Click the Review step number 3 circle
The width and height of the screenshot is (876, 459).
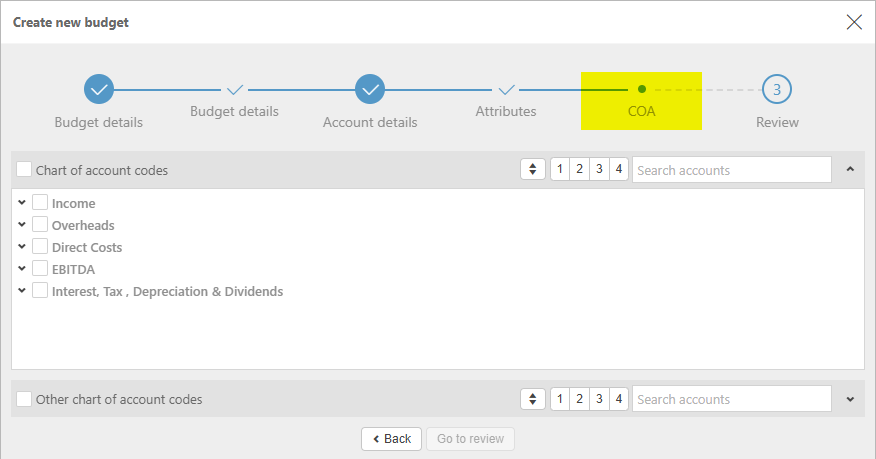point(777,89)
